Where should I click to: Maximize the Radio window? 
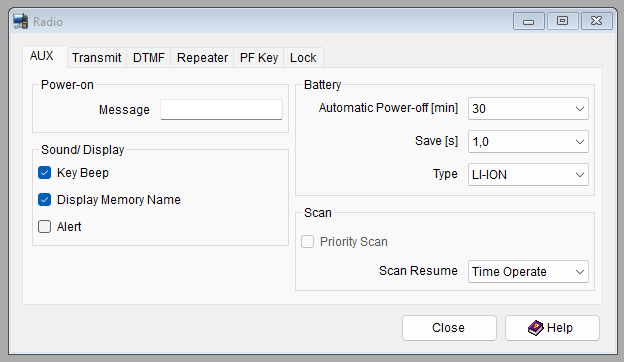562,21
